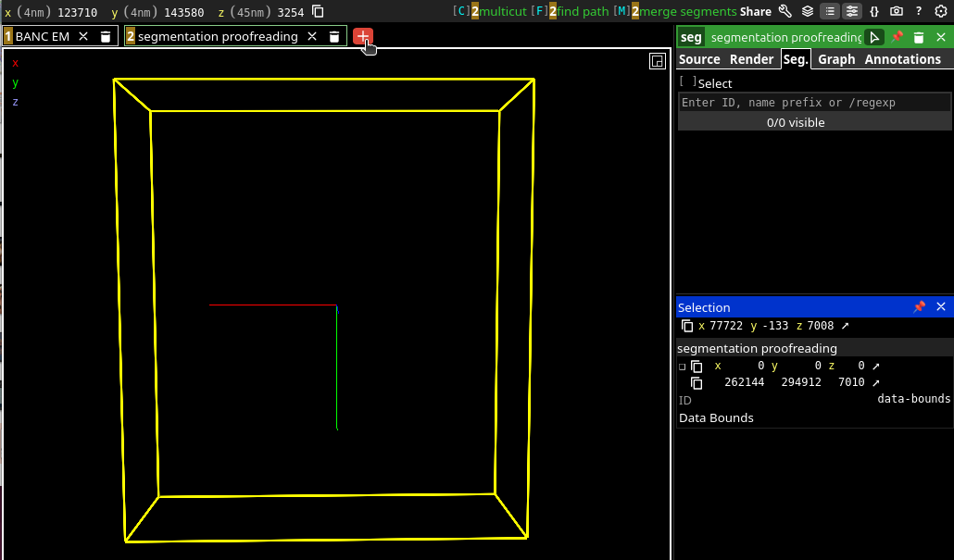Jump to position via arrow after z 7008
Image resolution: width=954 pixels, height=560 pixels.
(x=845, y=326)
